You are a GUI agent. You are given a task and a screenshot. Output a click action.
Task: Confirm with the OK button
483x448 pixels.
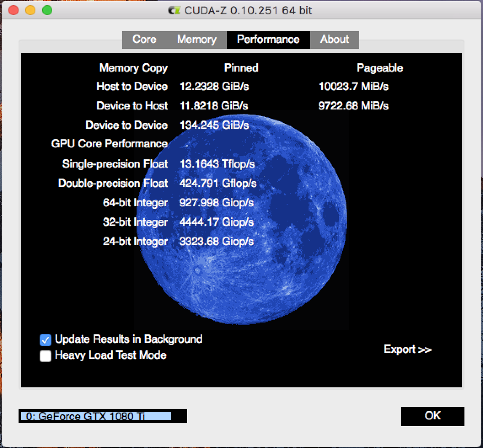point(432,416)
